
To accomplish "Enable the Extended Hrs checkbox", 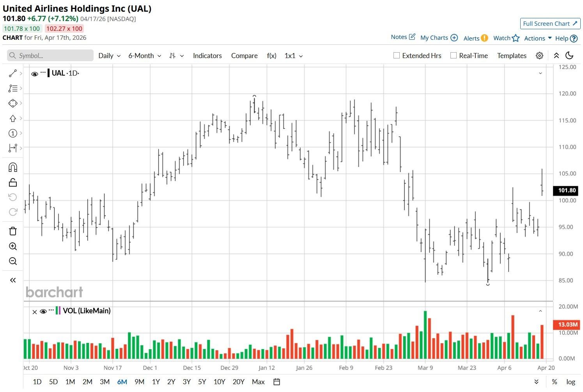I will pyautogui.click(x=397, y=56).
